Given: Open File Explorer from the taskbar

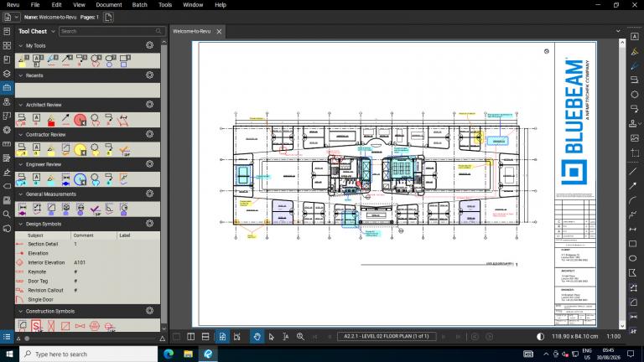Looking at the screenshot, I should click(x=188, y=354).
